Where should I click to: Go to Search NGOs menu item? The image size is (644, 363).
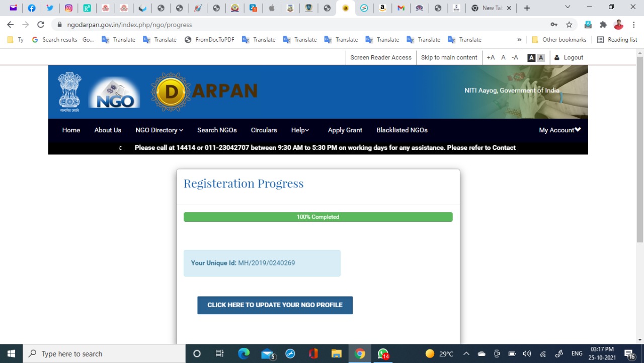(x=217, y=130)
